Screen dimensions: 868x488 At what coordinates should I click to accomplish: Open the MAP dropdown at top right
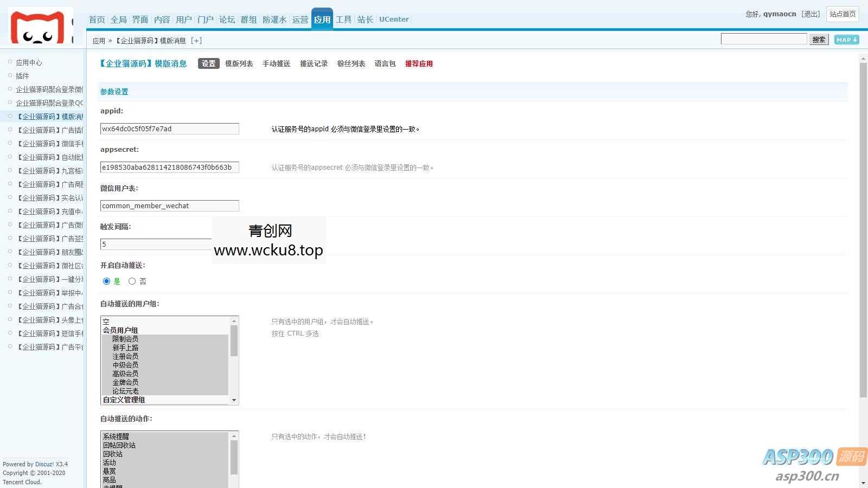point(846,40)
